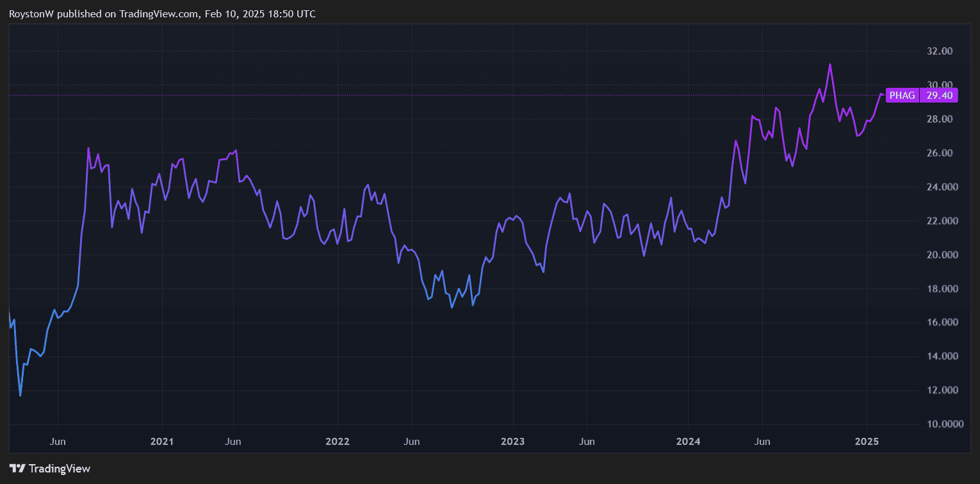Click the Jun label between 2021 and 2022
Viewport: 980px width, 484px height.
(x=233, y=442)
